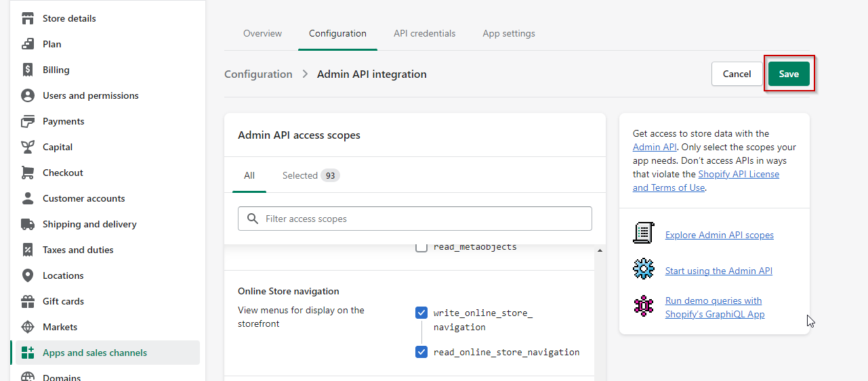This screenshot has height=381, width=868.
Task: Cancel the configuration changes
Action: [x=737, y=74]
